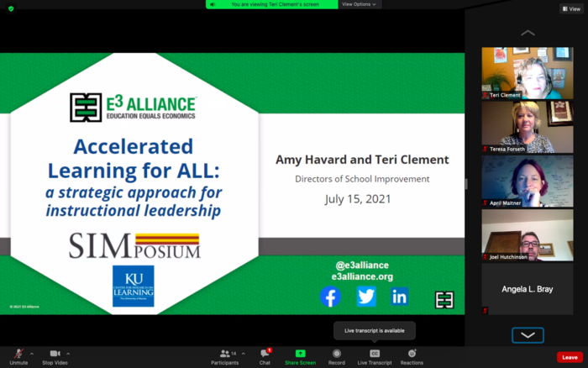
Task: Expand audio options arrow next to Unmute
Action: (32, 353)
